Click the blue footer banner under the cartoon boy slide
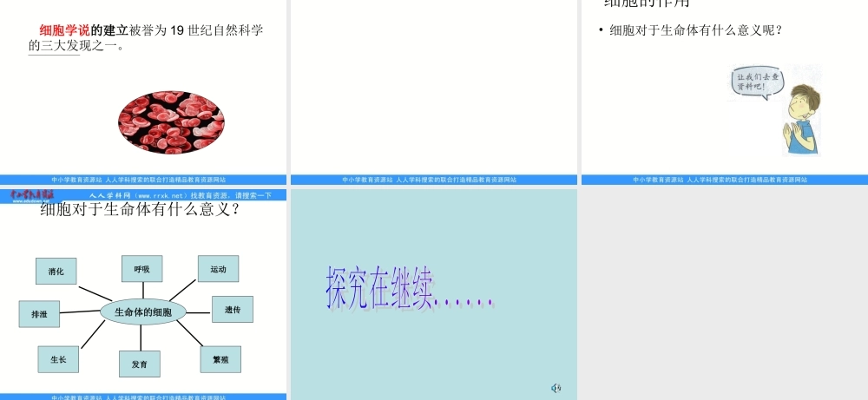Image resolution: width=868 pixels, height=400 pixels. (x=725, y=180)
